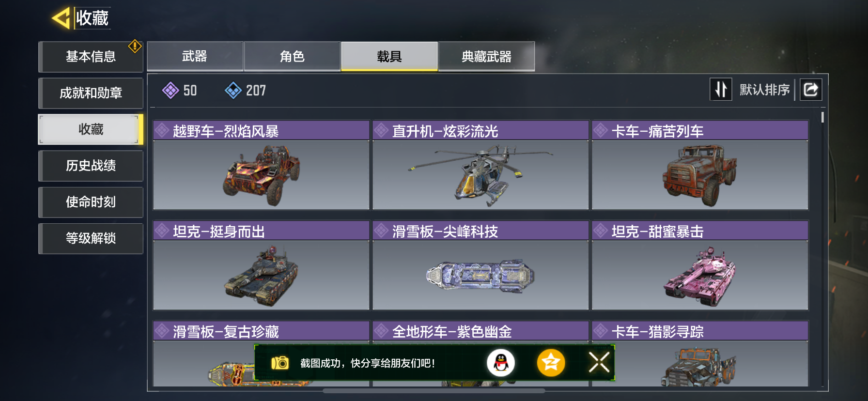Click the purple epic currency icon
This screenshot has width=868, height=401.
click(170, 90)
